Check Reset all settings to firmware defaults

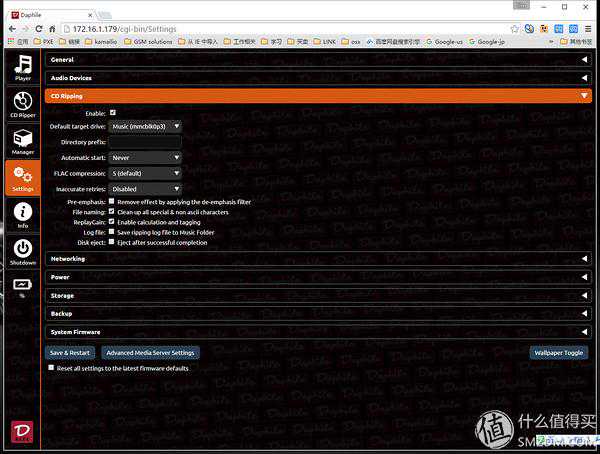tap(52, 368)
